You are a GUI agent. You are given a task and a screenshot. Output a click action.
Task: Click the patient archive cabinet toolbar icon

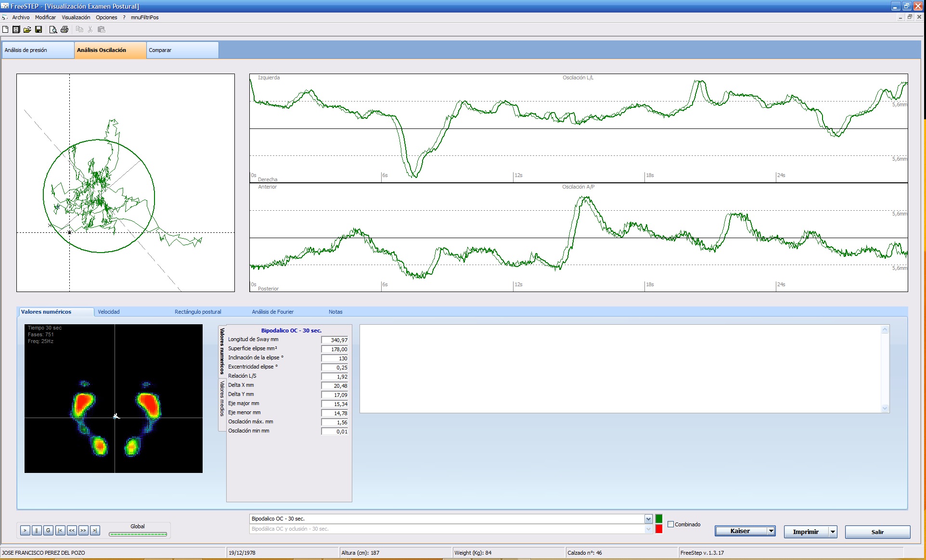pos(16,29)
